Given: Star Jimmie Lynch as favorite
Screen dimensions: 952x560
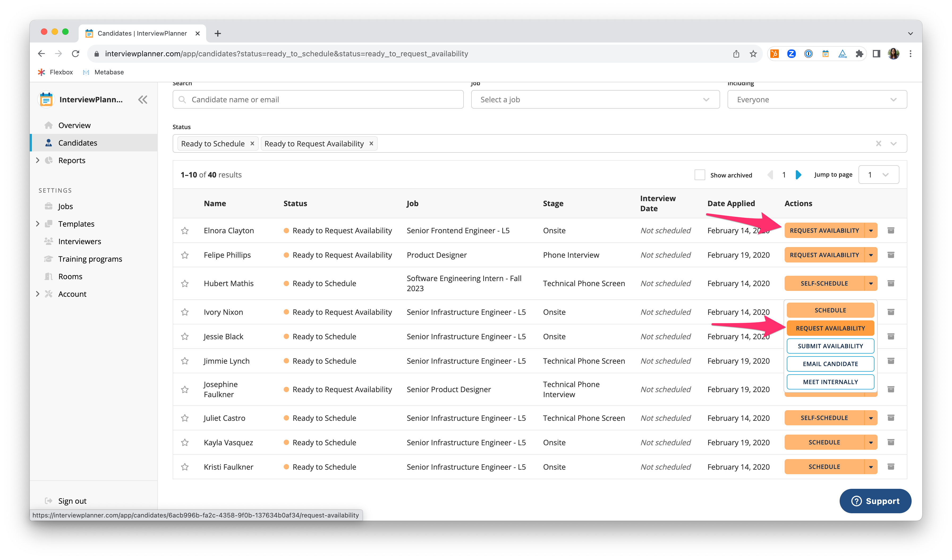Looking at the screenshot, I should click(185, 361).
